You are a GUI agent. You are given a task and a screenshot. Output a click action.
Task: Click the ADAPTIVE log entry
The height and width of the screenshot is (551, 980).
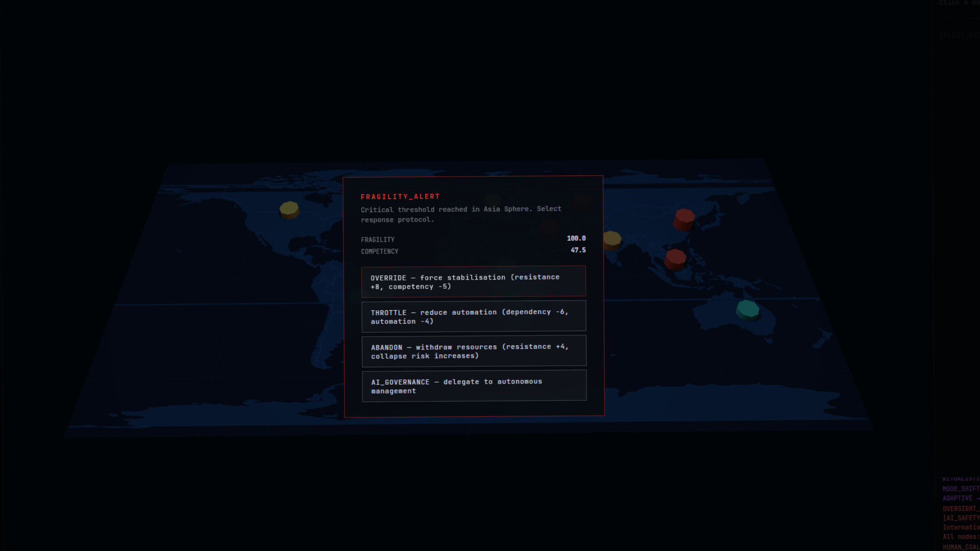[961, 498]
